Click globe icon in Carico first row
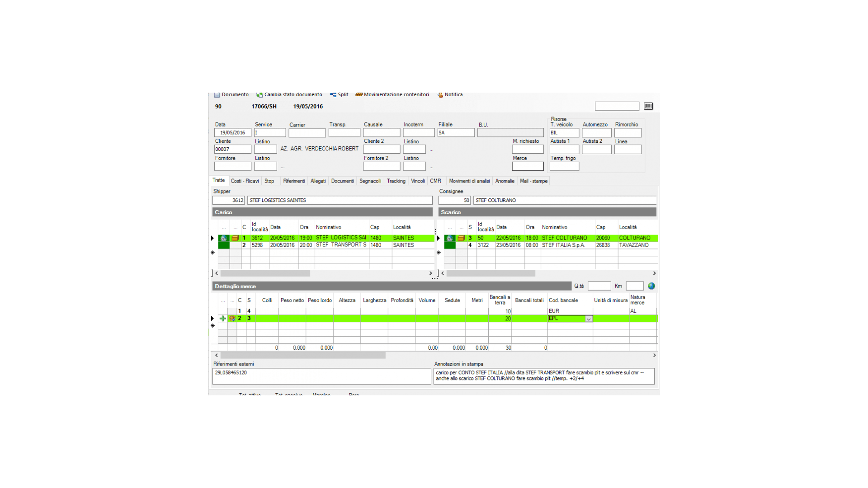This screenshot has height=488, width=868. [223, 238]
